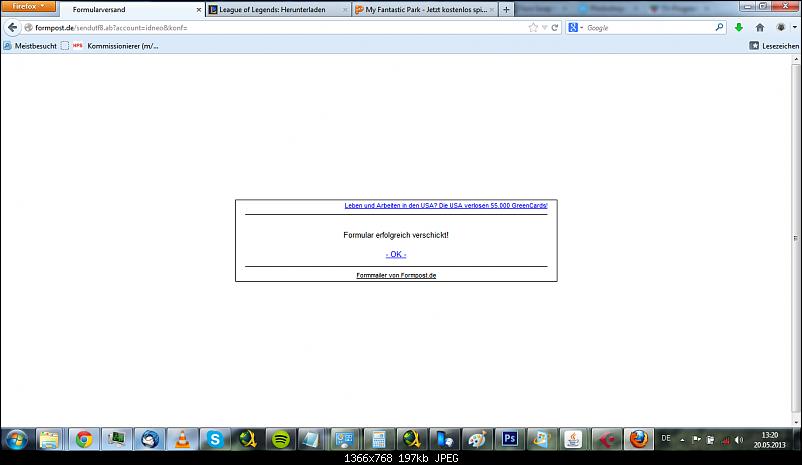Open Photoshop from the taskbar

[x=509, y=439]
